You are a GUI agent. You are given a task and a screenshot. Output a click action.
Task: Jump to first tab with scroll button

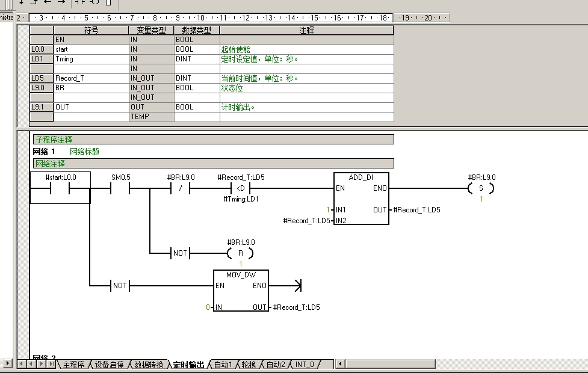[22, 364]
